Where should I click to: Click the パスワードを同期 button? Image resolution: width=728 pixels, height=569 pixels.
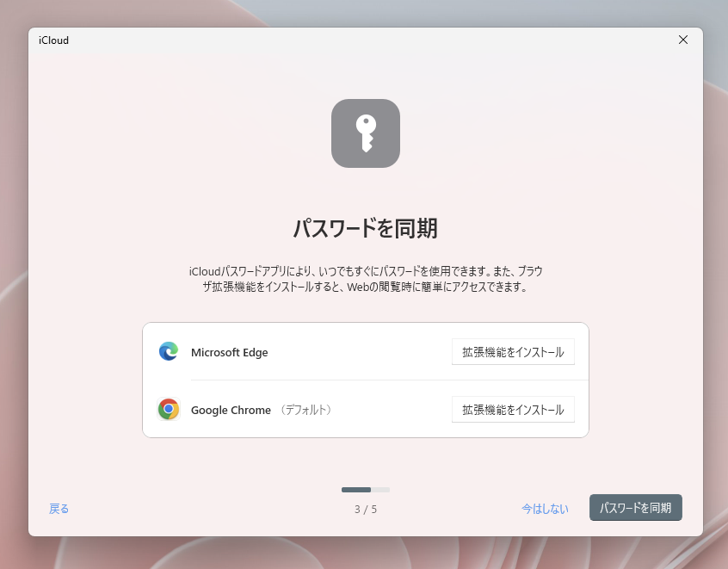(x=636, y=508)
